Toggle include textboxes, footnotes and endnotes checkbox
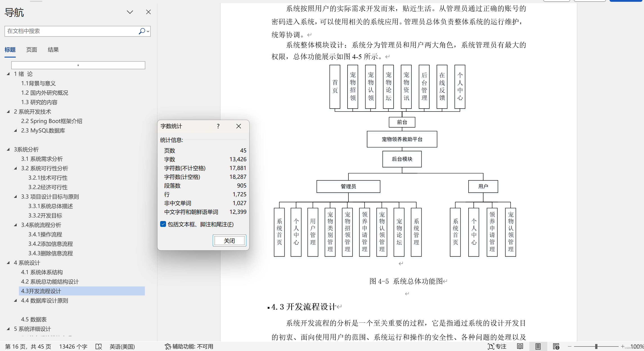 point(163,224)
